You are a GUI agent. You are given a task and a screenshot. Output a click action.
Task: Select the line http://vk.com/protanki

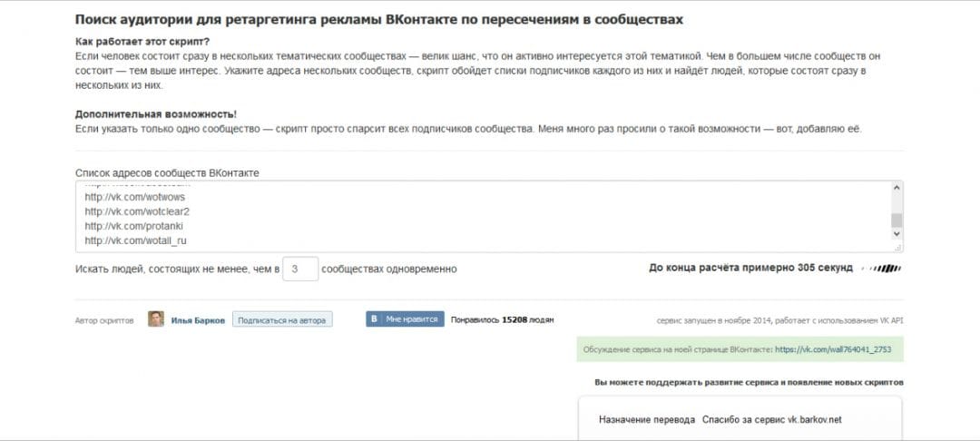[x=133, y=226]
